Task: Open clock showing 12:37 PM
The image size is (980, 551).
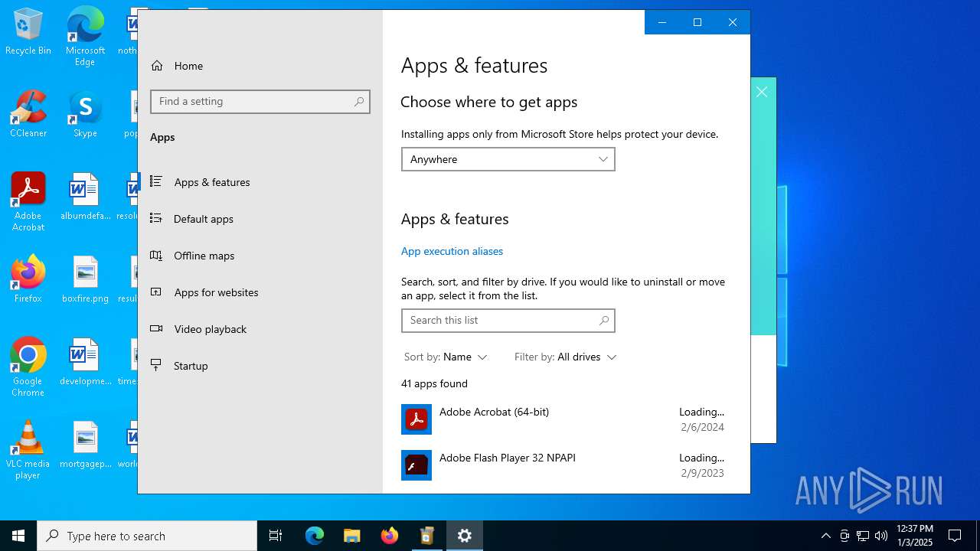Action: (x=914, y=536)
